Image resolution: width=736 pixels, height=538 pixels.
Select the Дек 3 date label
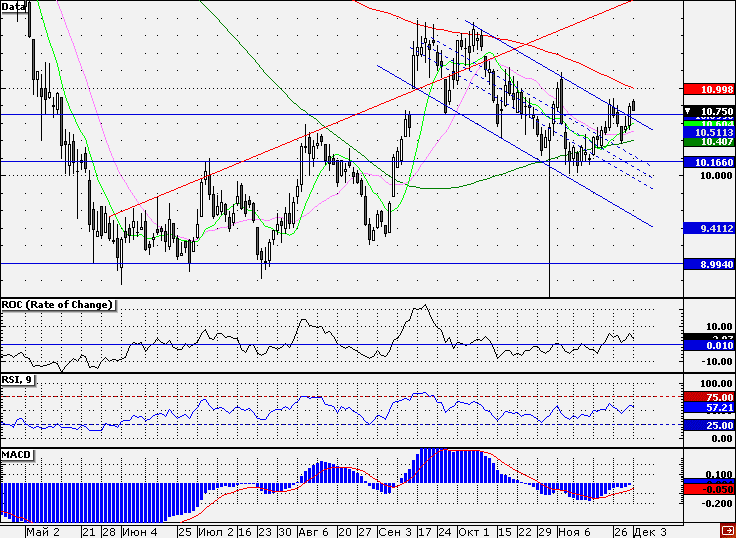click(x=656, y=531)
